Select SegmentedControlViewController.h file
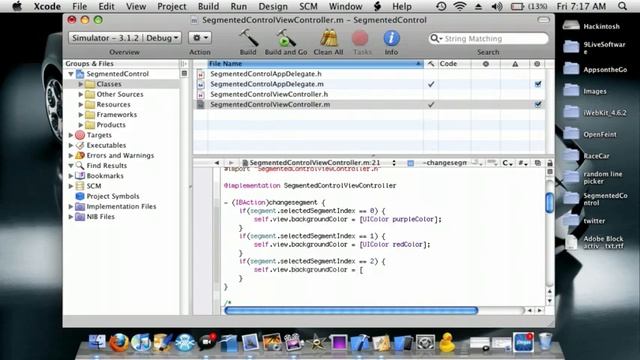 [269, 94]
